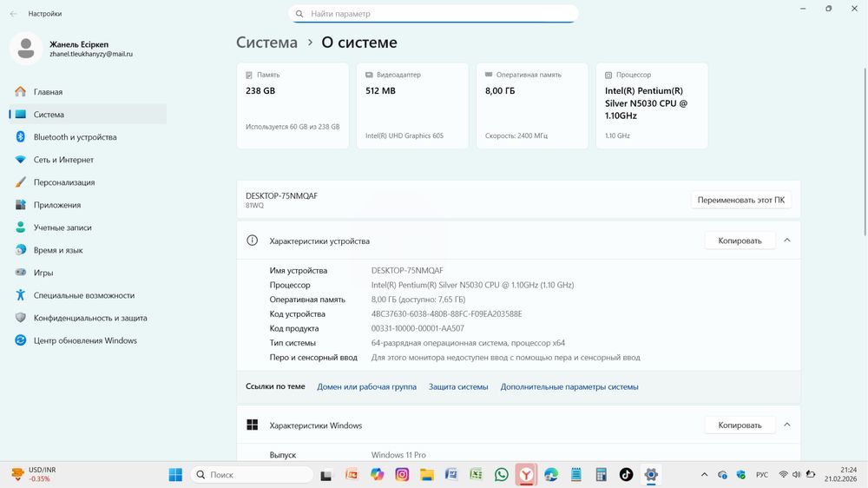Image resolution: width=868 pixels, height=488 pixels.
Task: Open Специальные возможности section
Action: coord(88,295)
